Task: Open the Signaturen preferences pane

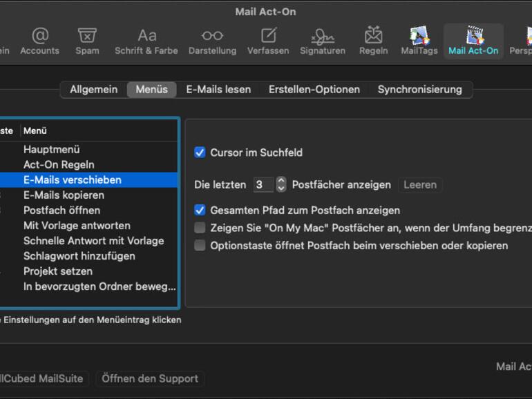Action: click(x=323, y=41)
